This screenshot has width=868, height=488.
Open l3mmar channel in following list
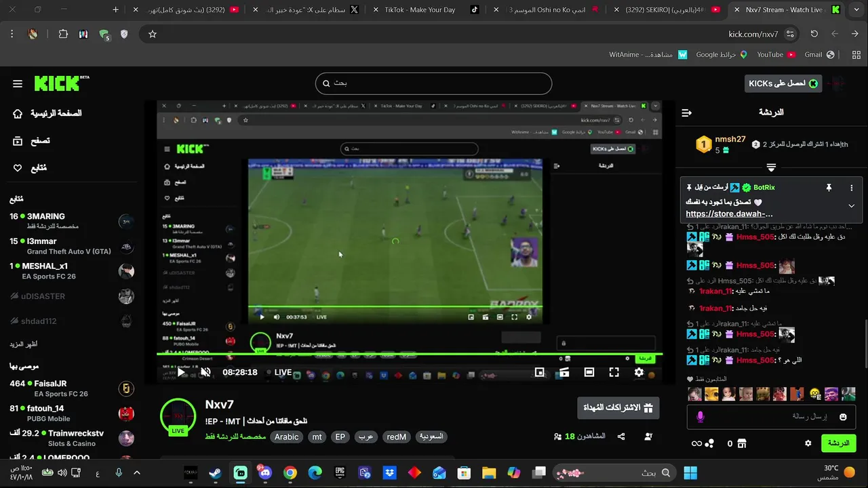click(72, 246)
